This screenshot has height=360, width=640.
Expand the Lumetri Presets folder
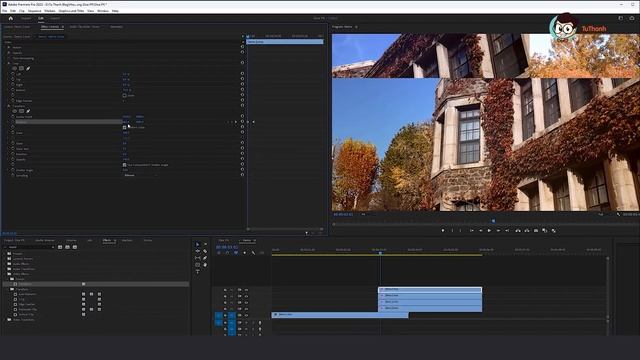coord(5,259)
